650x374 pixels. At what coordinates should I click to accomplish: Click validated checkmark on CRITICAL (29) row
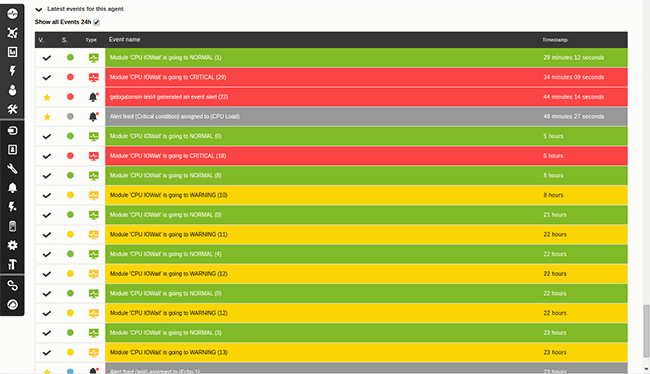point(47,78)
